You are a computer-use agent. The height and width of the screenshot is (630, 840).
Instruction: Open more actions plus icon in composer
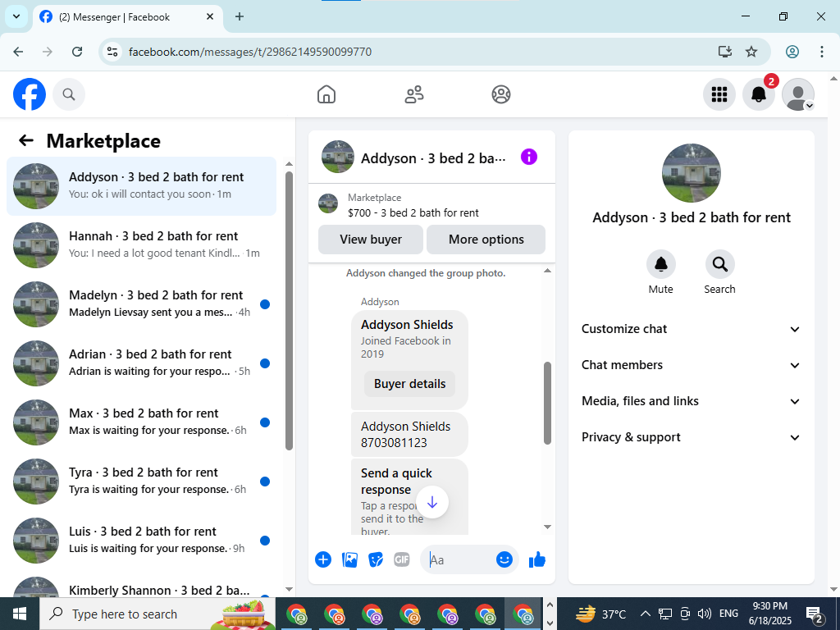click(323, 559)
